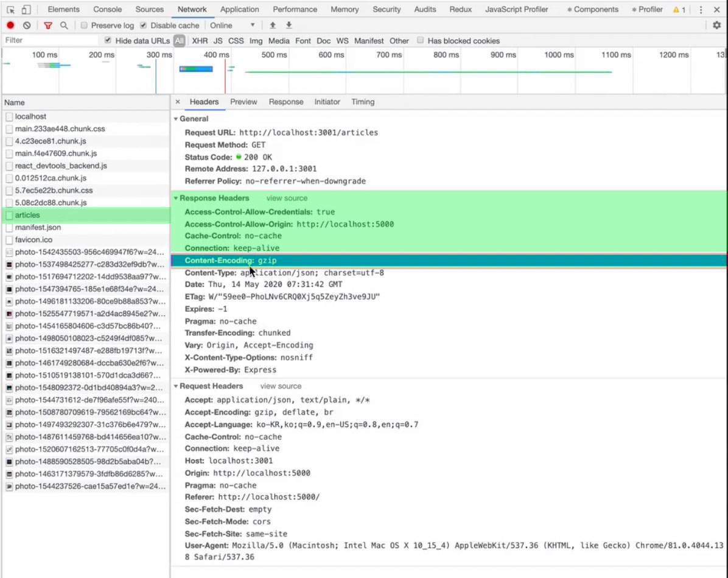Stop recording network log with red button
The height and width of the screenshot is (578, 728).
tap(10, 25)
